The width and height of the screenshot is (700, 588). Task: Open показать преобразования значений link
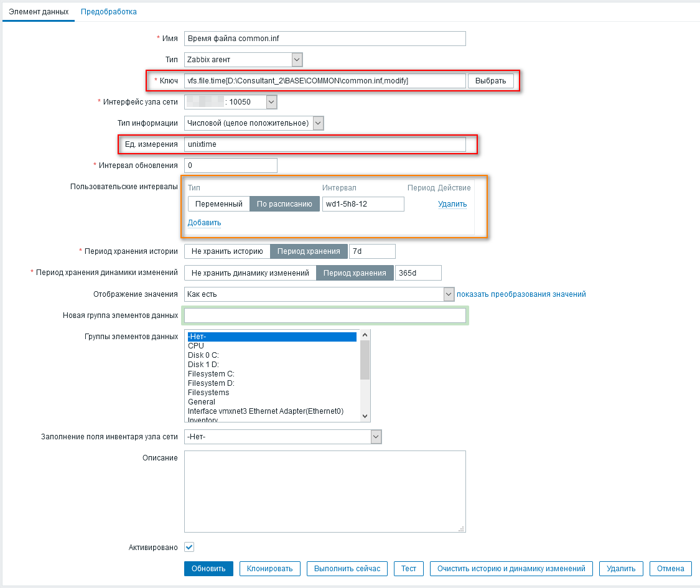(x=521, y=294)
